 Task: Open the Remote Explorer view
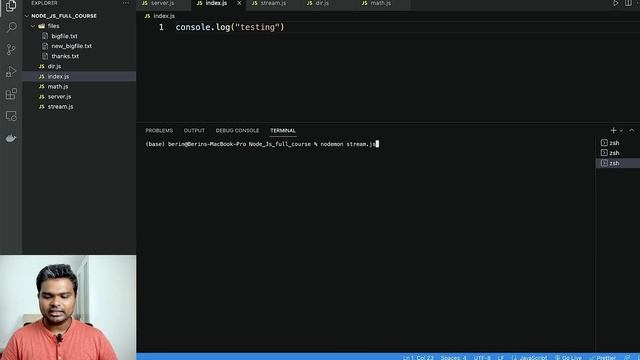click(x=11, y=116)
